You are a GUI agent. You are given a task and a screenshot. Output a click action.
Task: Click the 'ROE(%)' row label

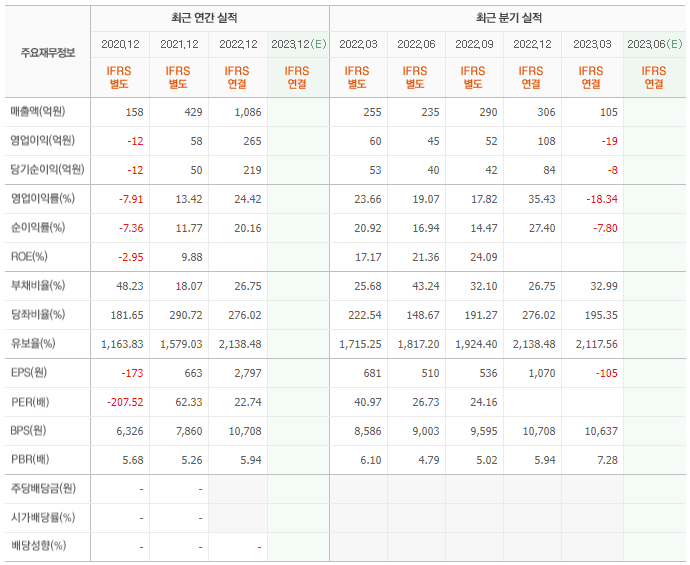(x=29, y=257)
